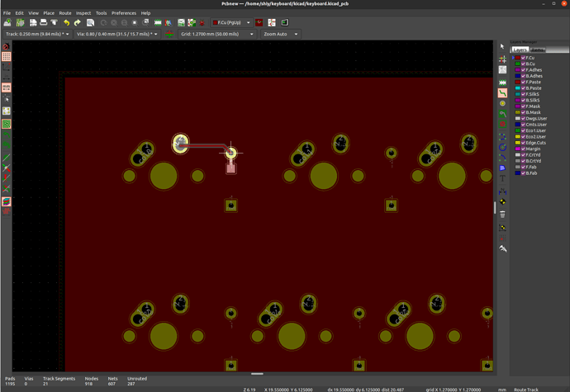Click the F.Cu layer color swatch

point(518,58)
